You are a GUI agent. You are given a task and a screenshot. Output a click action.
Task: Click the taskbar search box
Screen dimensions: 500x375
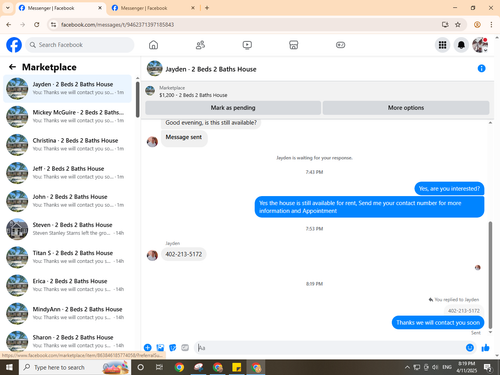point(75,367)
